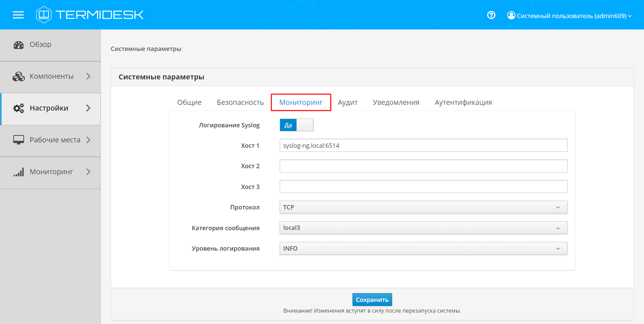Screen dimensions: 644x324
Task: Expand the Components sidebar chevron
Action: click(88, 76)
